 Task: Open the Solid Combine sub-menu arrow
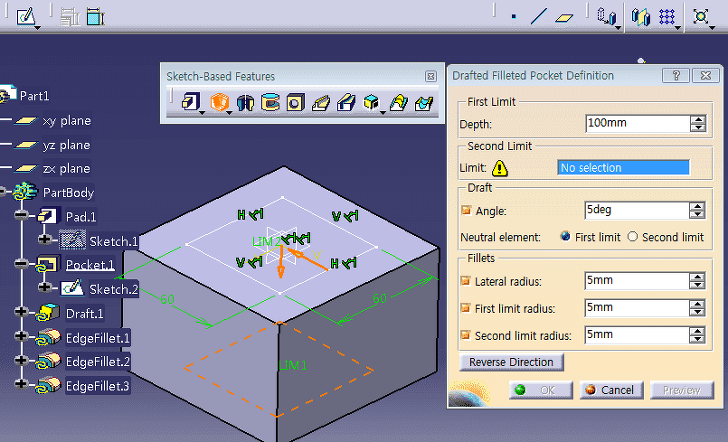point(383,112)
